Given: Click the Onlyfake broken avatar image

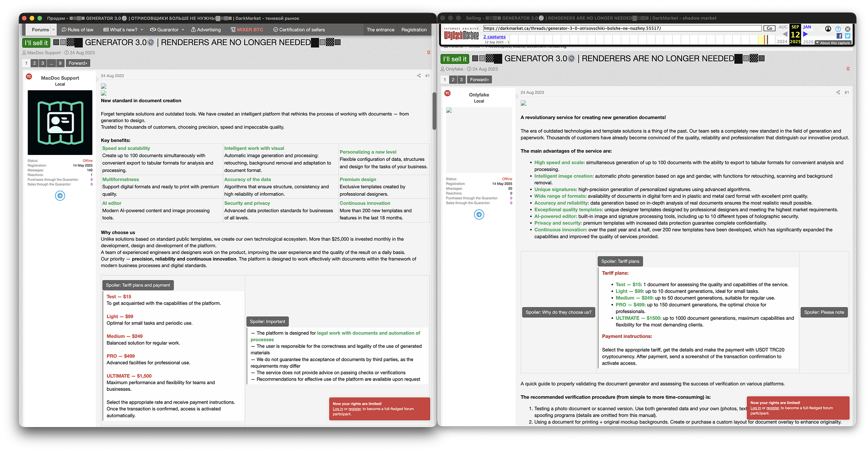Looking at the screenshot, I should pyautogui.click(x=479, y=140).
